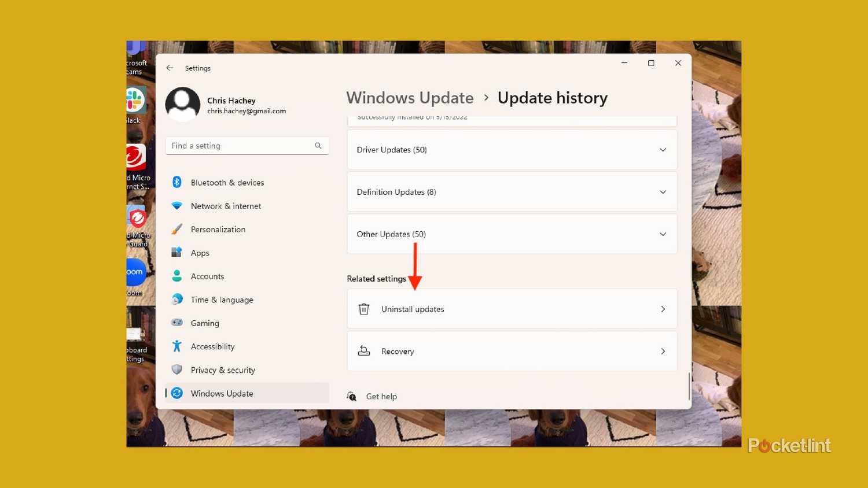The width and height of the screenshot is (868, 488).
Task: Click the Personalization brush icon
Action: tap(177, 229)
